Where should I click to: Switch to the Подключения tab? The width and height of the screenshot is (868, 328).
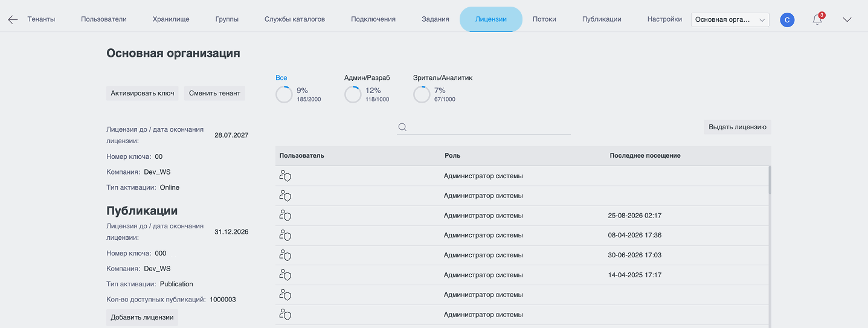pos(373,19)
